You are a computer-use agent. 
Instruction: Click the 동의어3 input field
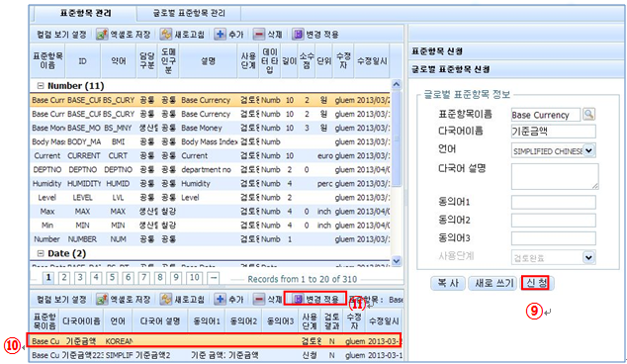click(554, 238)
